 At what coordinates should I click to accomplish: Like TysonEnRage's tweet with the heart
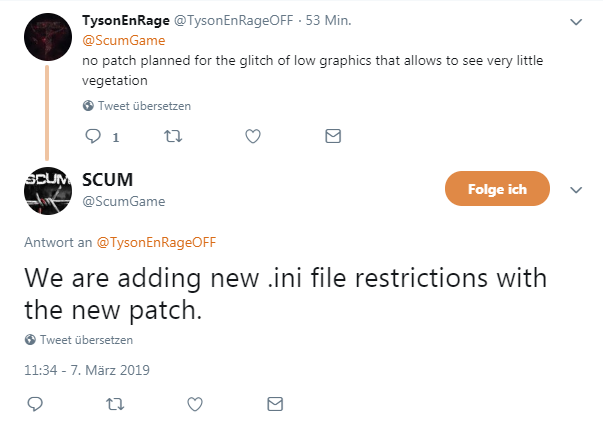click(x=253, y=136)
